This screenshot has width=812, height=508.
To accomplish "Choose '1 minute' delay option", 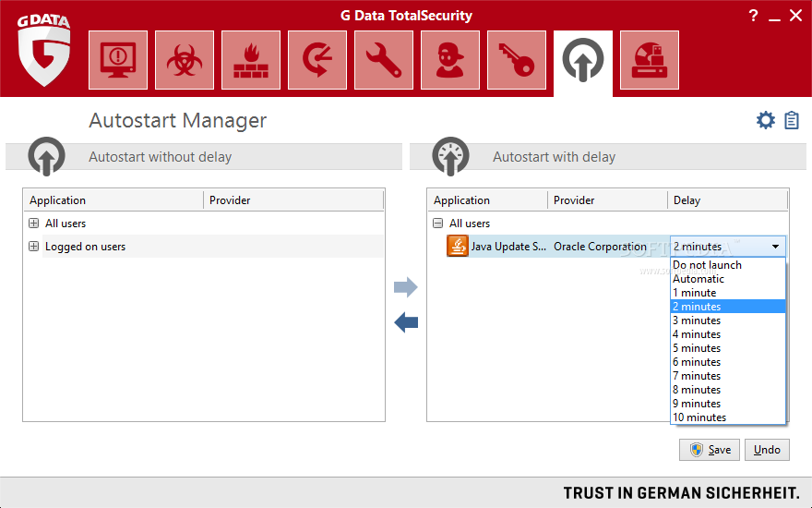I will pyautogui.click(x=728, y=293).
